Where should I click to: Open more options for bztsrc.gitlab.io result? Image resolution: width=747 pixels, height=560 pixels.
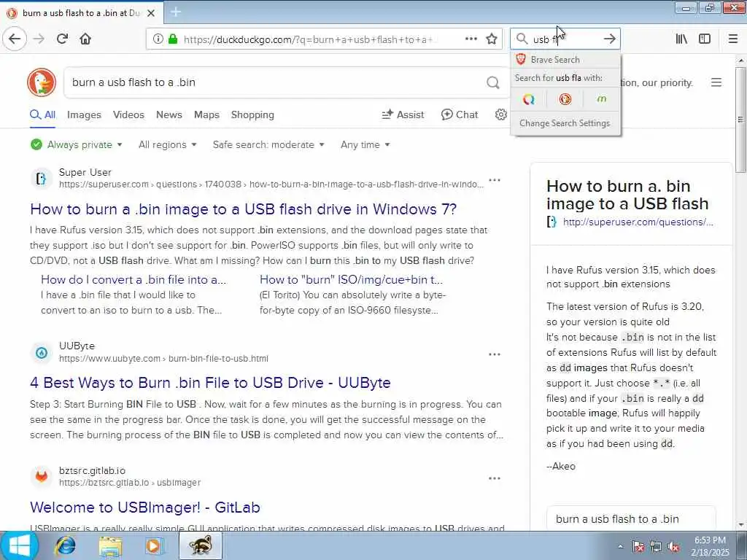click(495, 478)
